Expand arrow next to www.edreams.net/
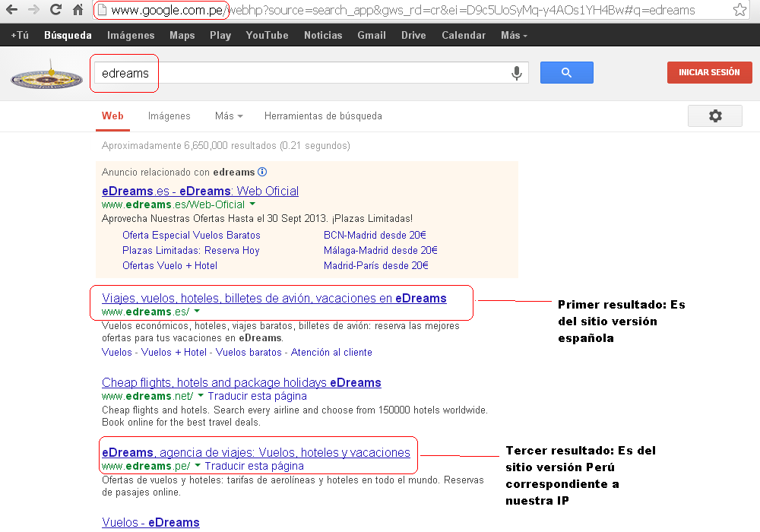The height and width of the screenshot is (532, 760). pos(201,395)
